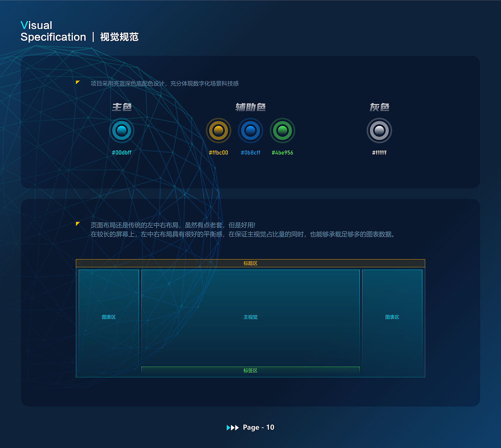501x448 pixels.
Task: Select the 标题区 header bar in the layout diagram
Action: point(250,263)
